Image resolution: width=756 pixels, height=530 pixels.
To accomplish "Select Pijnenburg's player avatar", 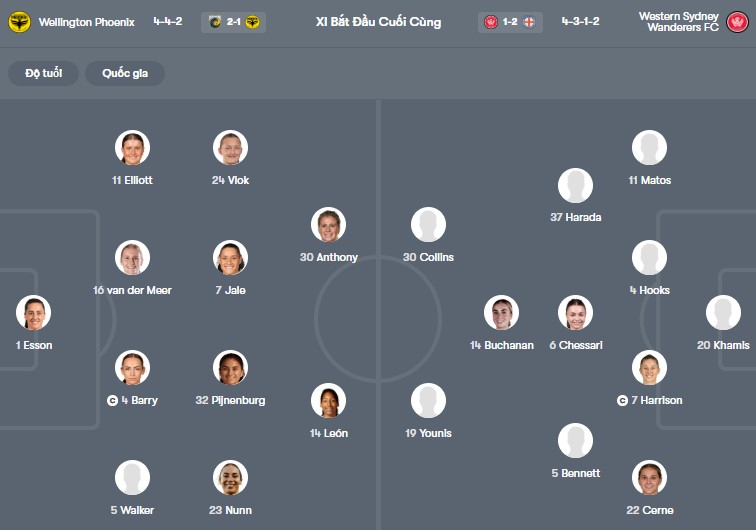I will click(230, 368).
